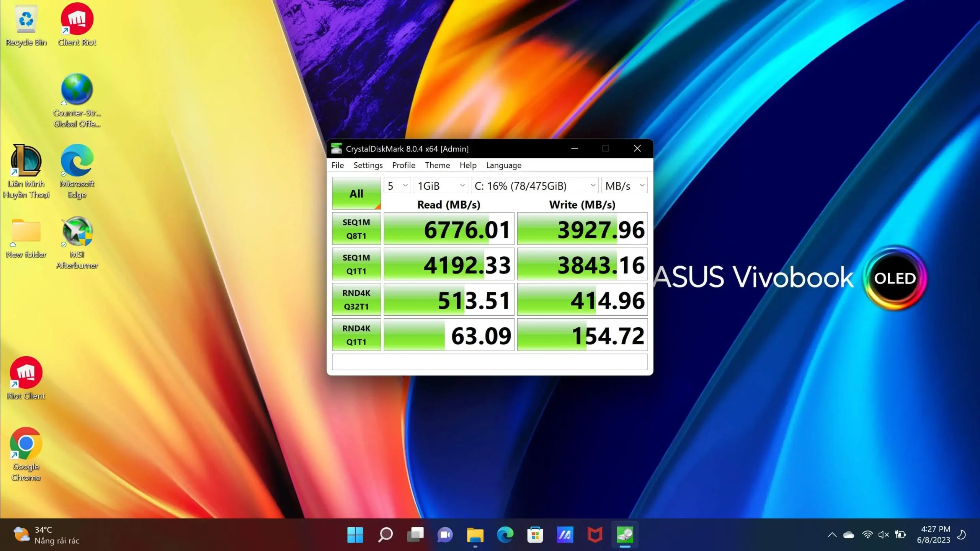Toggle the muted volume tray icon
This screenshot has height=551, width=980.
click(x=884, y=535)
